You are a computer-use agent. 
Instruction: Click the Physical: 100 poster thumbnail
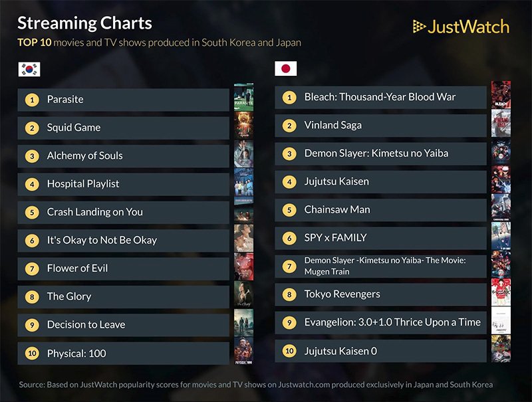click(x=243, y=352)
